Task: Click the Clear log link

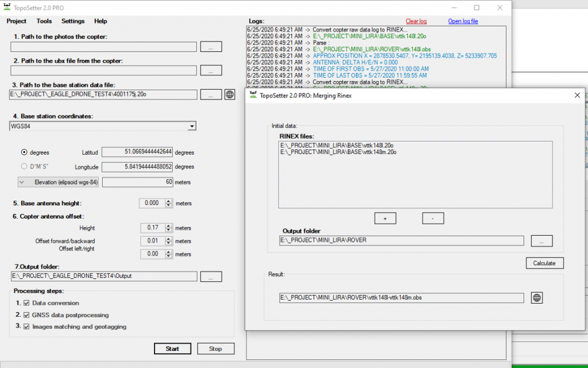Action: [x=416, y=21]
